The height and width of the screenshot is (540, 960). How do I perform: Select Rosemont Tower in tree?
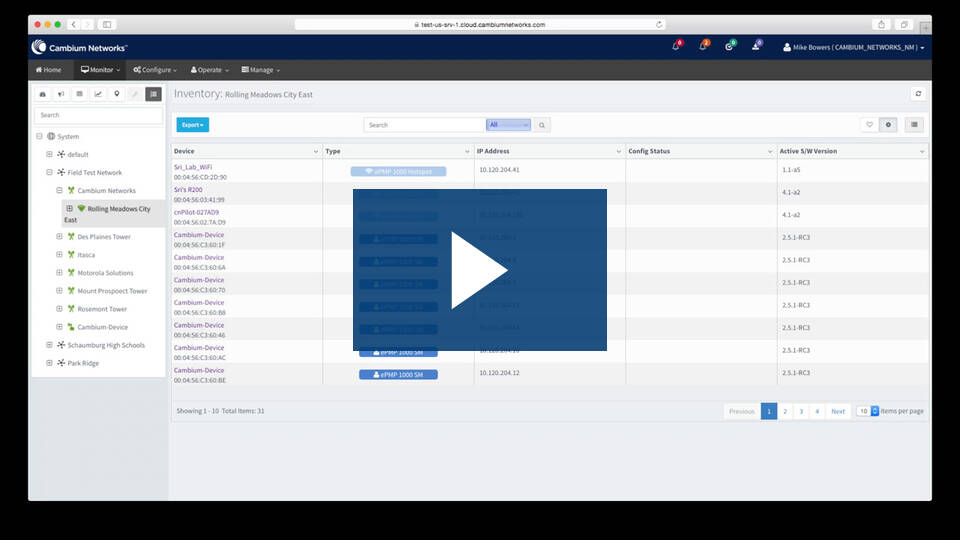tap(102, 309)
